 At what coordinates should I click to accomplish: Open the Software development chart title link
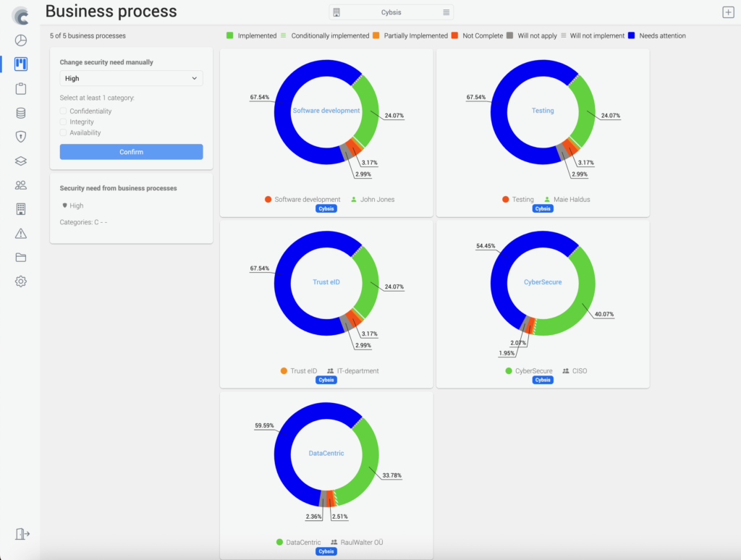[x=326, y=111]
